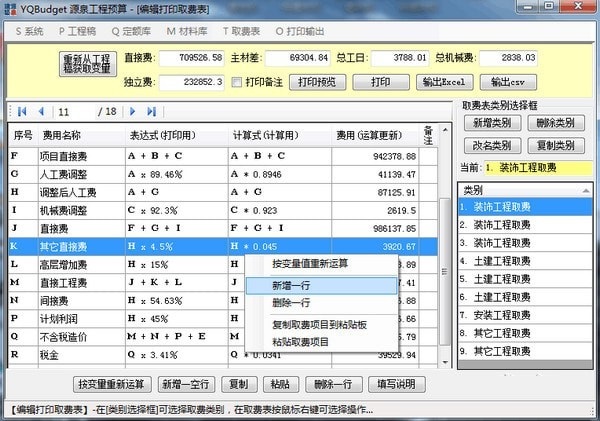Click the 粘贴 bottom button
600x421 pixels.
click(x=280, y=384)
